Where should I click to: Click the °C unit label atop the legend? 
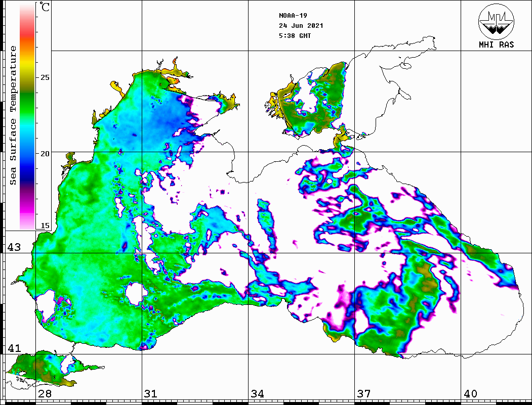tap(45, 7)
